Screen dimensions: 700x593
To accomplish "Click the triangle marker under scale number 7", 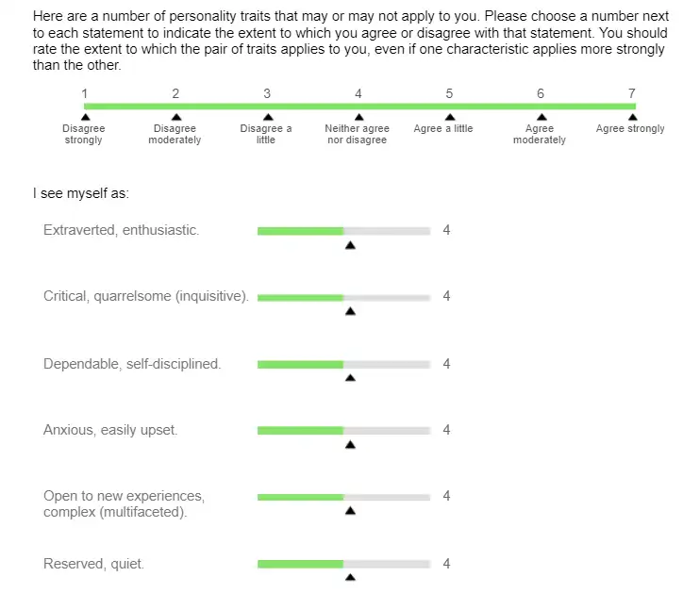I will coord(632,117).
